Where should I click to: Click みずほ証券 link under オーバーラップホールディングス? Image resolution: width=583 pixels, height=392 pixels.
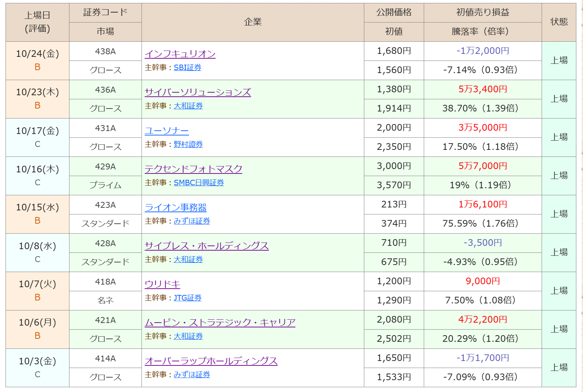coord(192,375)
